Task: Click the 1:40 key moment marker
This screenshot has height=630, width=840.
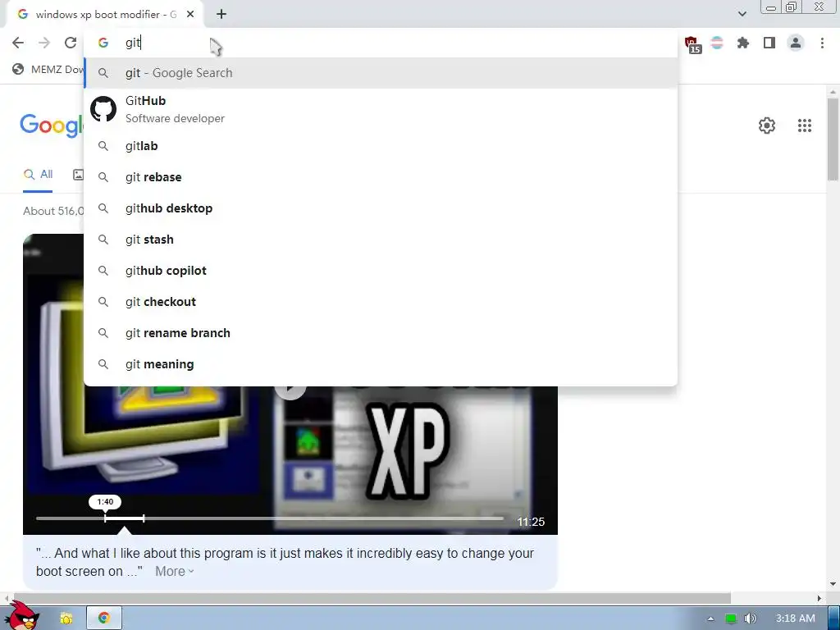Action: click(x=105, y=502)
